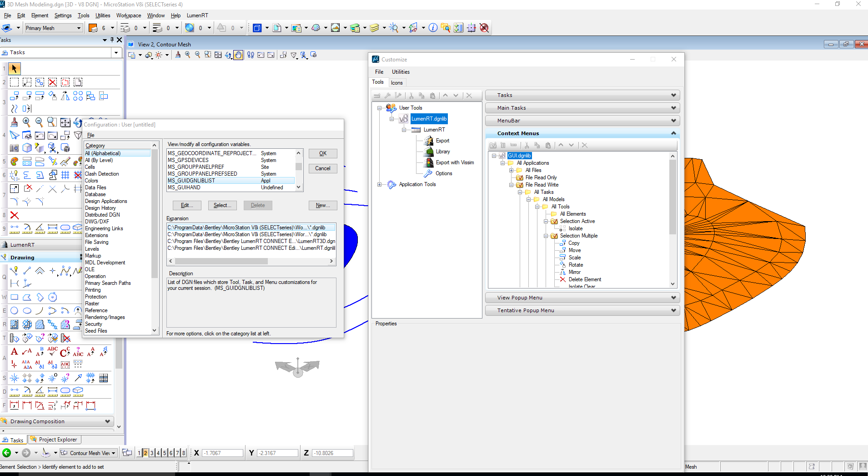Click the active color swatch showing 6
The image size is (868, 476).
click(93, 28)
